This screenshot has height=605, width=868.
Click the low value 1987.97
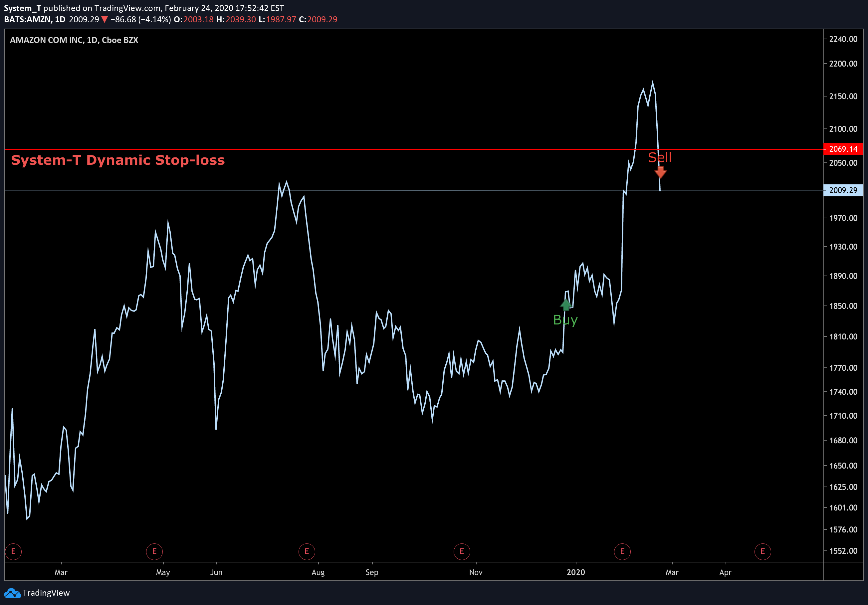281,19
